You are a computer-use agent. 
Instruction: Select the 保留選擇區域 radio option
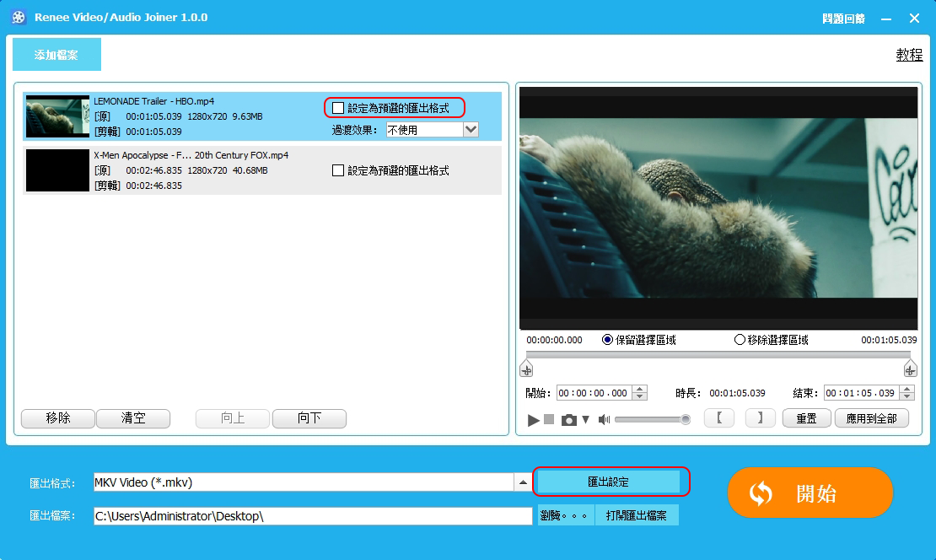[x=608, y=340]
